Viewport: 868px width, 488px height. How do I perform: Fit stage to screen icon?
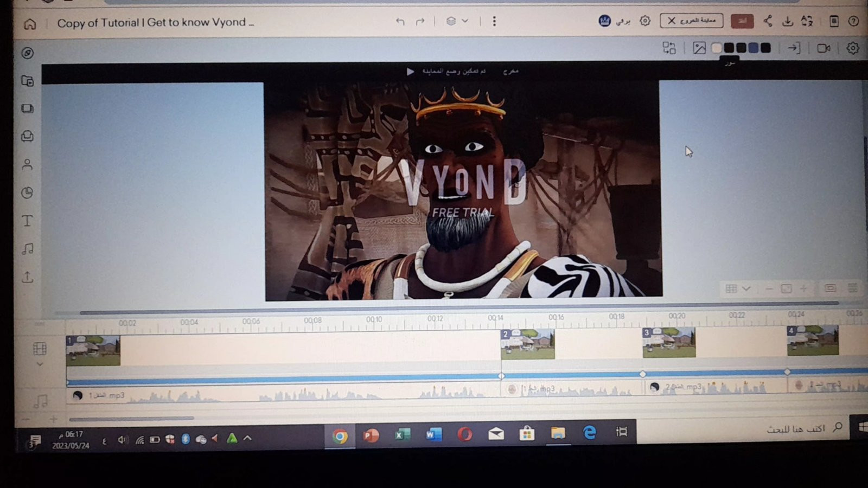(x=786, y=289)
